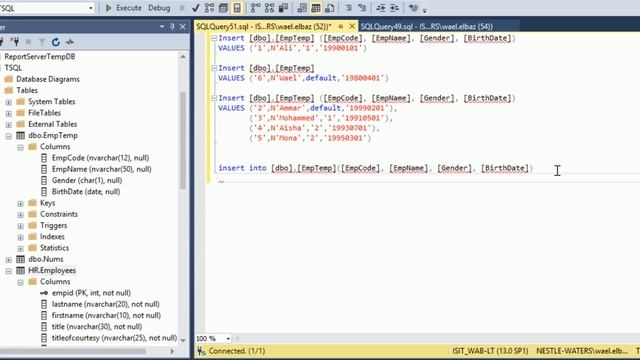Open the available databases dropdown

(x=91, y=8)
